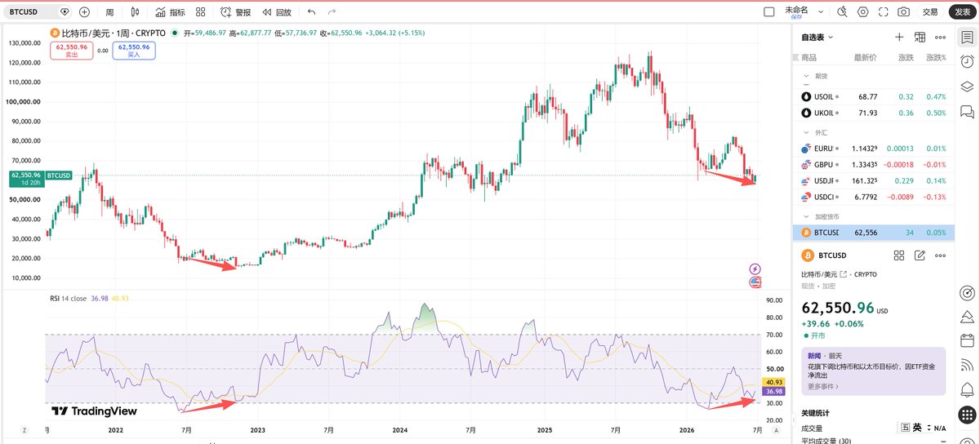Open the 自选表 watchlist dropdown
Image resolution: width=980 pixels, height=444 pixels.
(817, 38)
